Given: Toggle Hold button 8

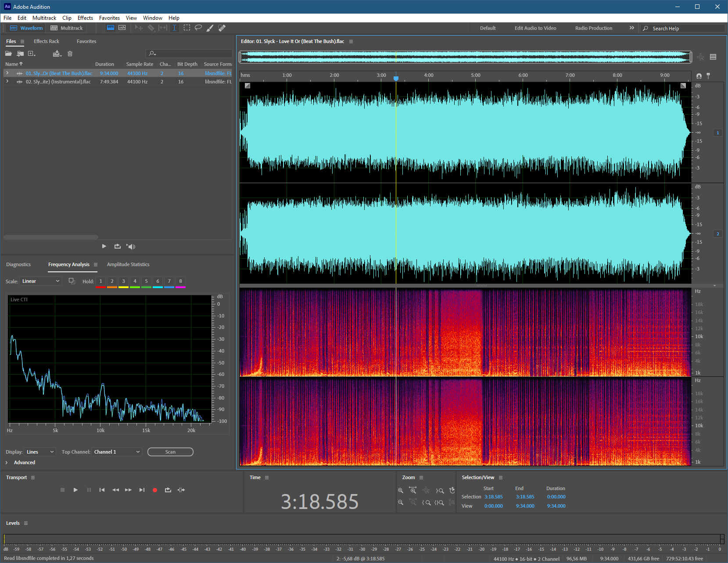Looking at the screenshot, I should point(180,281).
